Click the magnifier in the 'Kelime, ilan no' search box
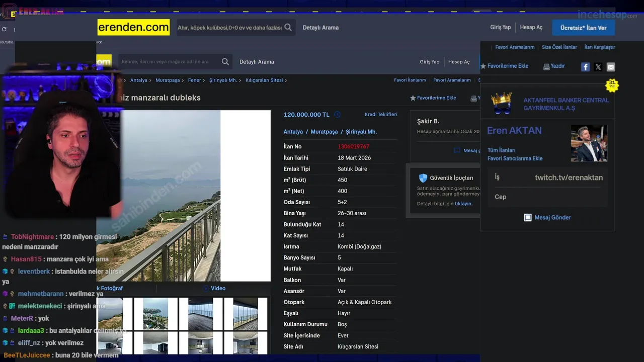The image size is (644, 362). [225, 62]
